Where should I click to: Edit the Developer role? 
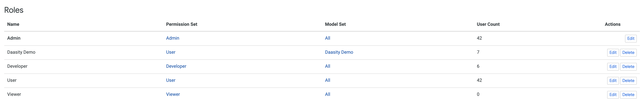coord(613,66)
